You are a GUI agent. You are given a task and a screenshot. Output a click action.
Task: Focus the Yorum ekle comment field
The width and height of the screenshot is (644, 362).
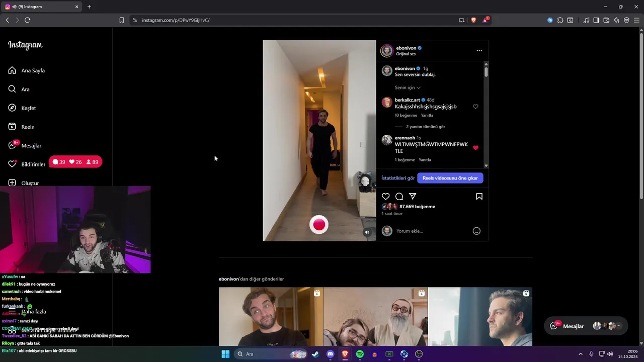click(x=433, y=231)
